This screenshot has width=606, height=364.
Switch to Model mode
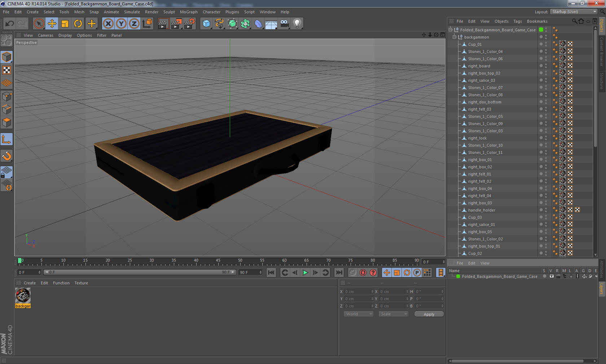(7, 57)
